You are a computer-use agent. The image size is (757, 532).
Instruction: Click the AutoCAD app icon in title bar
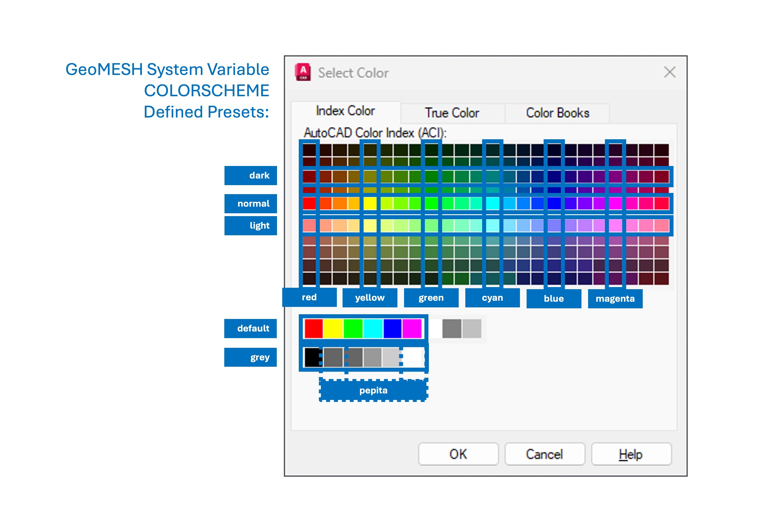click(303, 72)
